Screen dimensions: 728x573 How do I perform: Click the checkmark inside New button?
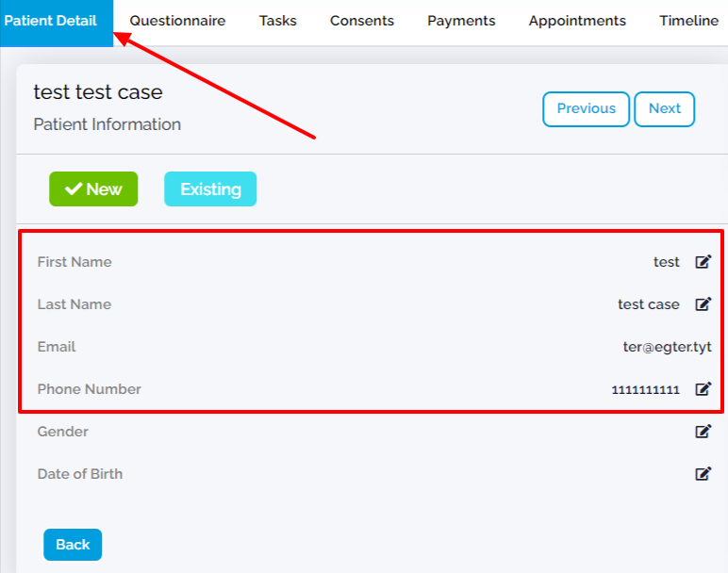click(x=74, y=188)
